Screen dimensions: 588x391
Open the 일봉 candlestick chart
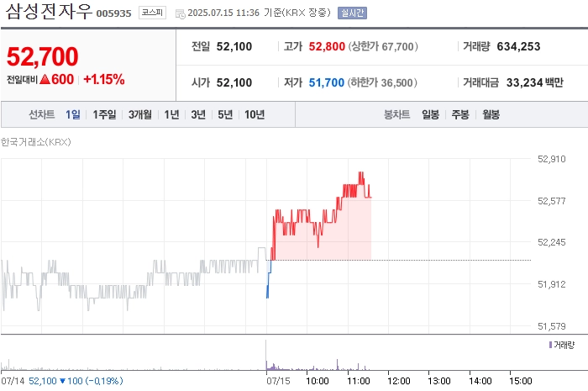pyautogui.click(x=430, y=114)
